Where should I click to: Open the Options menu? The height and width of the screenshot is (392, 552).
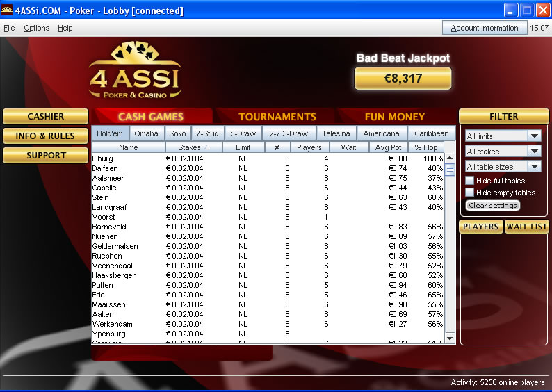[x=37, y=28]
